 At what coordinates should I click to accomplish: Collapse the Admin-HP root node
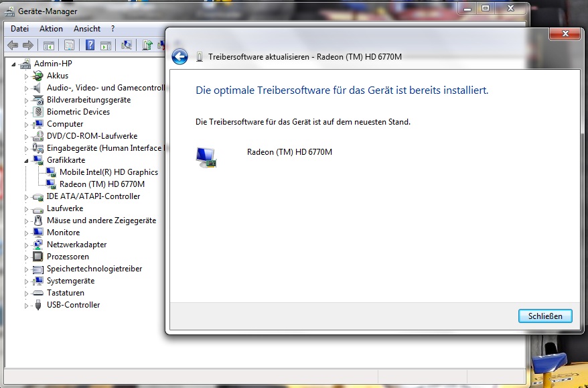tap(13, 64)
